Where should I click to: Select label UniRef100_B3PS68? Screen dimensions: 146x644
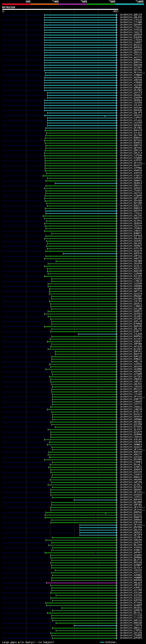(x=131, y=522)
